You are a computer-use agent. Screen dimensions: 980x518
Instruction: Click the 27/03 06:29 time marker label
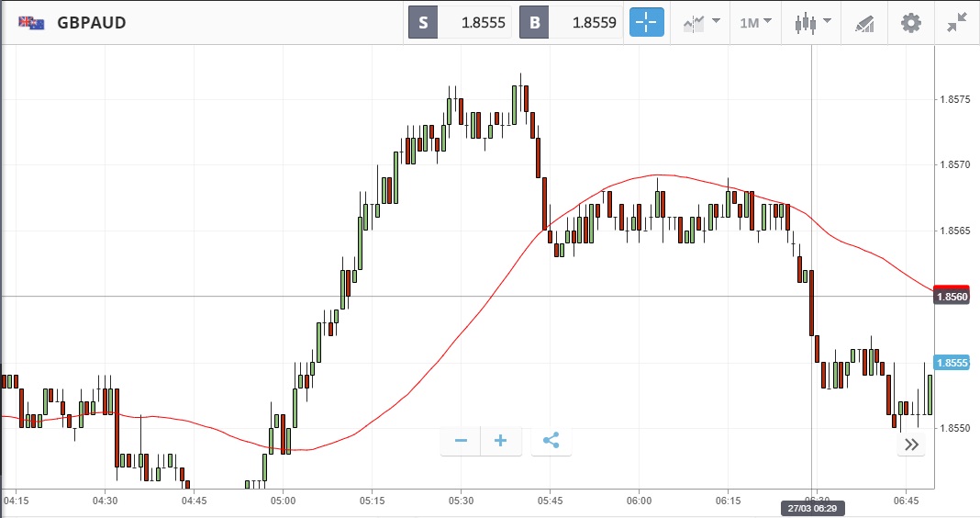(812, 507)
